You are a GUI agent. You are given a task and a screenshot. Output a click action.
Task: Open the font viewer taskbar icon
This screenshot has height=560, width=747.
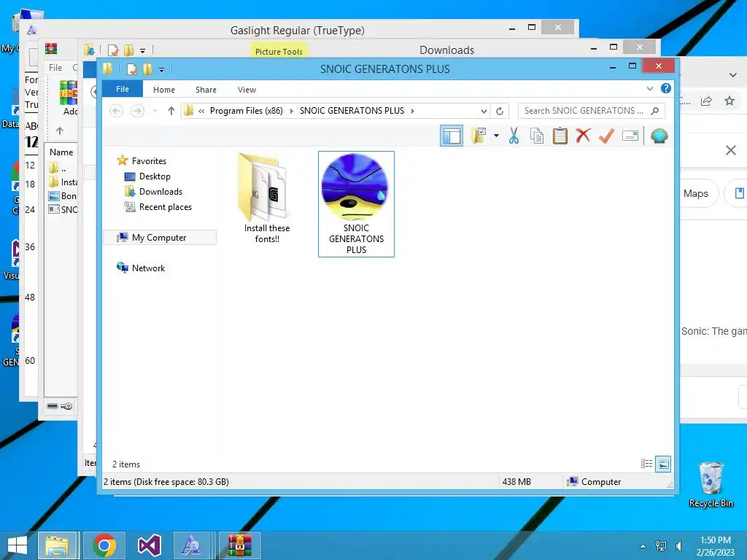click(193, 545)
